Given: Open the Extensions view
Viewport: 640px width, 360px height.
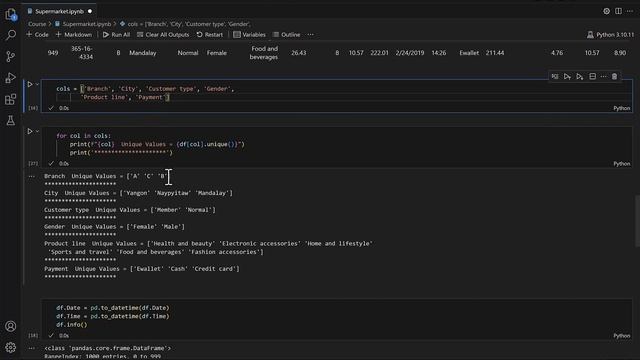Looking at the screenshot, I should [x=11, y=99].
